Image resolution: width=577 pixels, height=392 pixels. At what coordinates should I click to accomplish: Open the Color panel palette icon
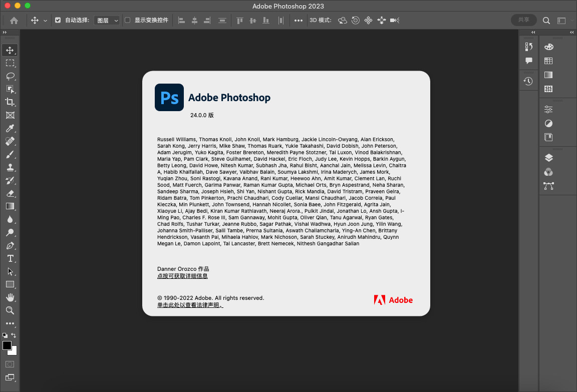tap(548, 47)
